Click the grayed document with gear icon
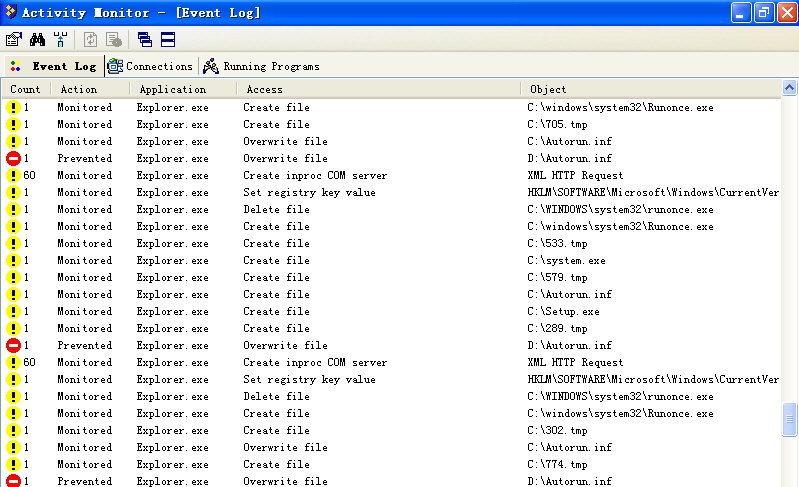This screenshot has width=799, height=487. click(113, 39)
